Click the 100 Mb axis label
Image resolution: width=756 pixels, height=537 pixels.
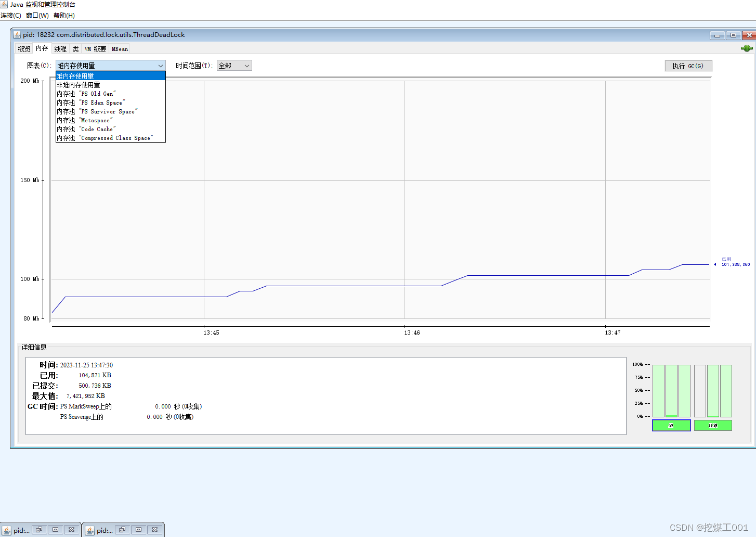(30, 279)
